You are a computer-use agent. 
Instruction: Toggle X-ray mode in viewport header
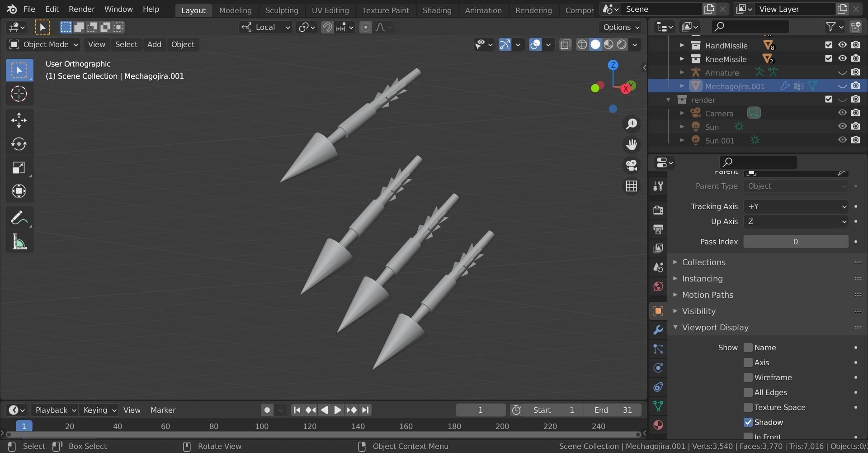(x=565, y=44)
